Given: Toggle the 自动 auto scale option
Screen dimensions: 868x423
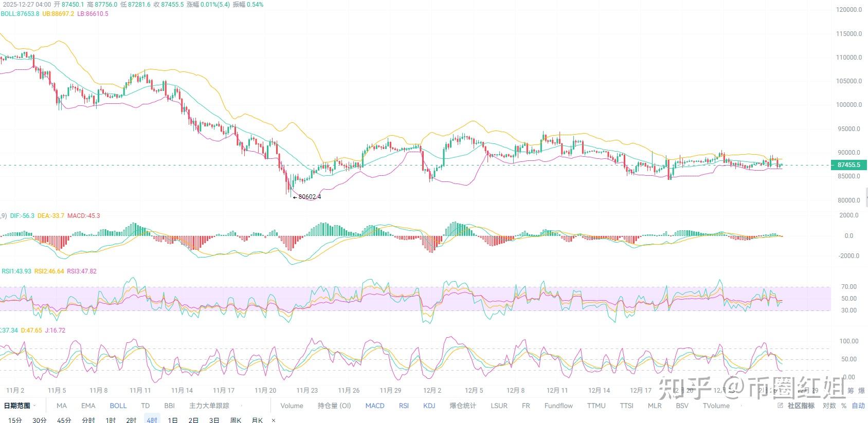Looking at the screenshot, I should click(858, 406).
